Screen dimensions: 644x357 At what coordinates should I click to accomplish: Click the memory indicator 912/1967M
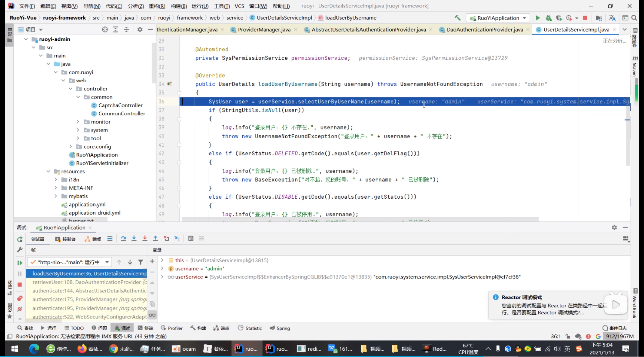click(619, 336)
